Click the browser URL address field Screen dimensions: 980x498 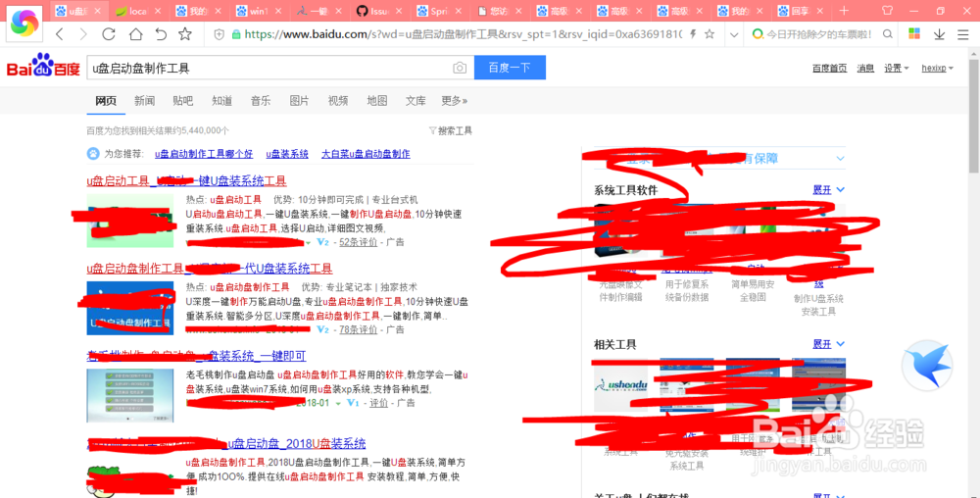pyautogui.click(x=463, y=35)
